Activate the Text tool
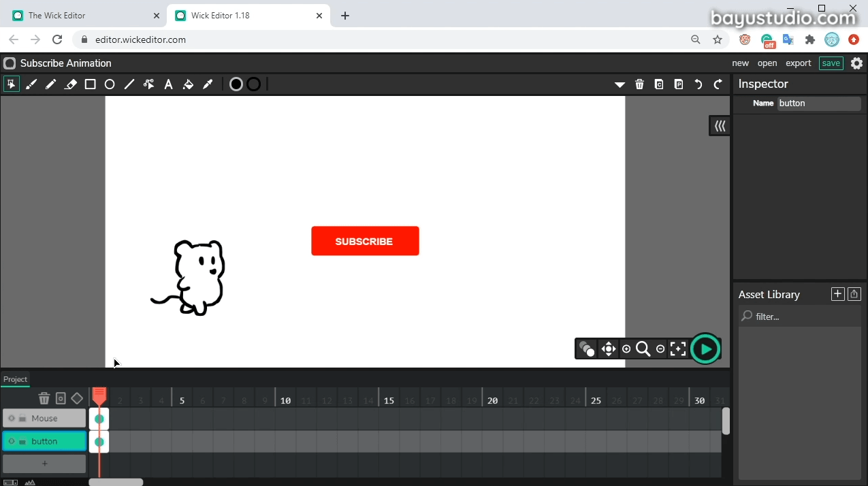Screen dimensions: 868x486 point(168,84)
